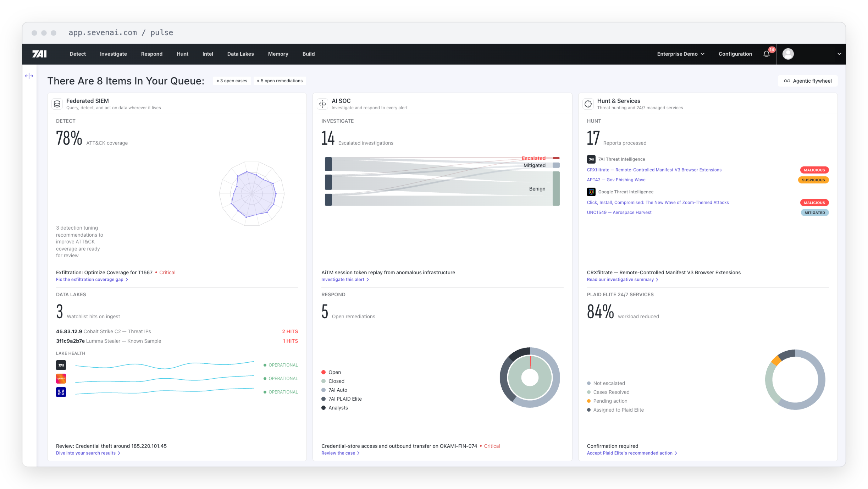Viewport: 868px width, 489px height.
Task: Click the Review the case link
Action: [341, 453]
